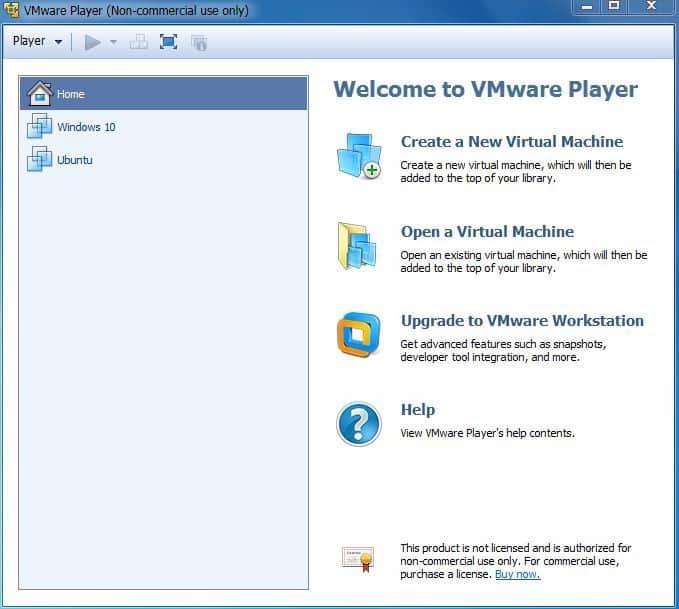Viewport: 679px width, 609px height.
Task: Click the open VM folder icon
Action: 357,246
